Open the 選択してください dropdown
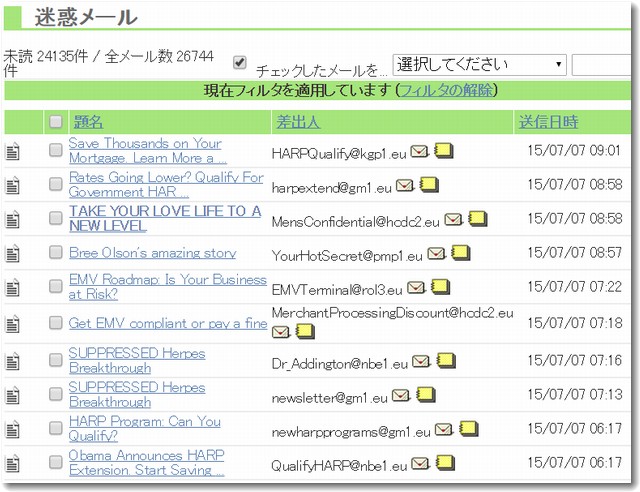 (480, 65)
